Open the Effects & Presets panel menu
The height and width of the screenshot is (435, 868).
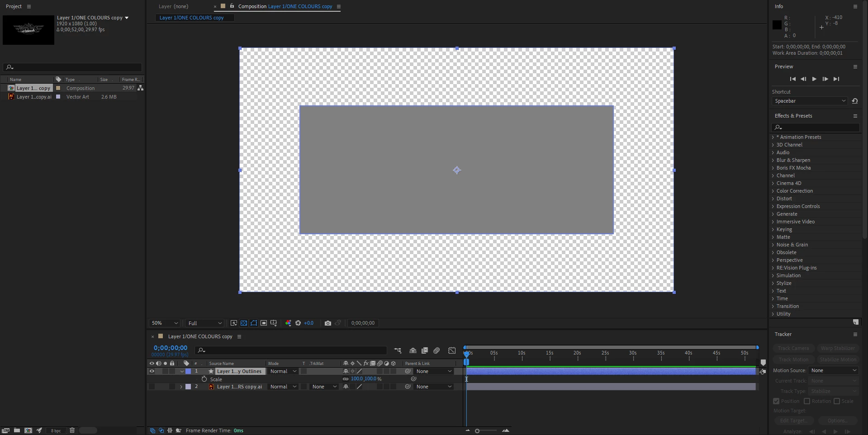pos(855,116)
